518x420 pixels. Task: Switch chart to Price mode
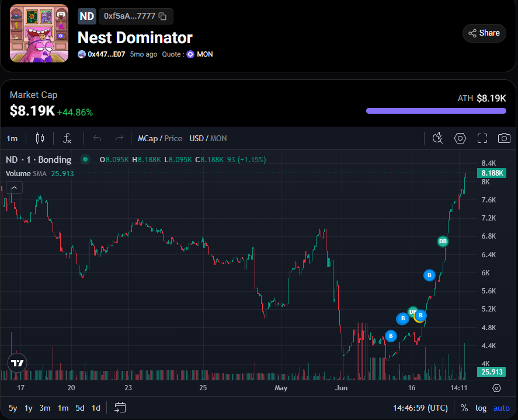173,138
